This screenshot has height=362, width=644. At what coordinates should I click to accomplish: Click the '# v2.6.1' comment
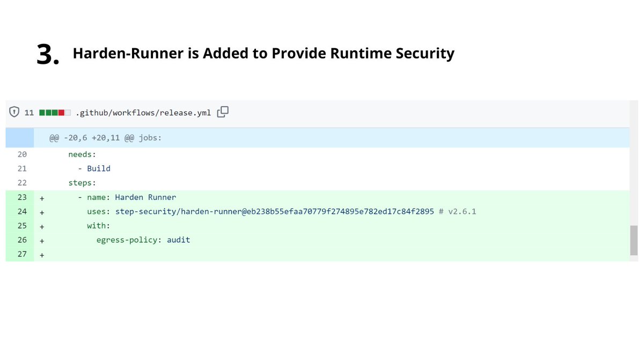tap(457, 211)
